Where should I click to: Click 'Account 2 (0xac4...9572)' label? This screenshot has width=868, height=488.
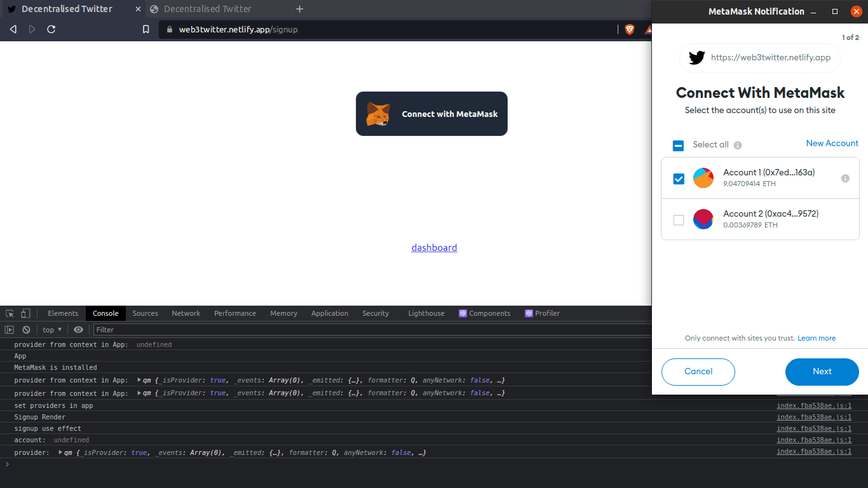click(x=771, y=213)
